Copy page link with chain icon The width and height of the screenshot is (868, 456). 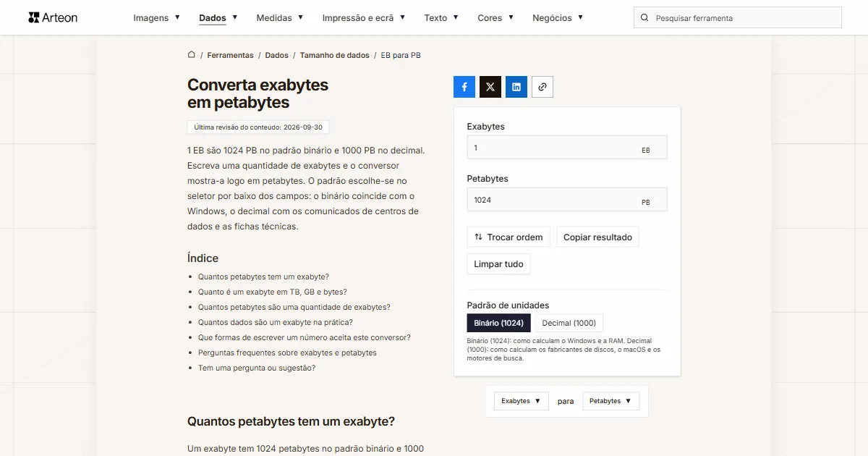[x=542, y=87]
